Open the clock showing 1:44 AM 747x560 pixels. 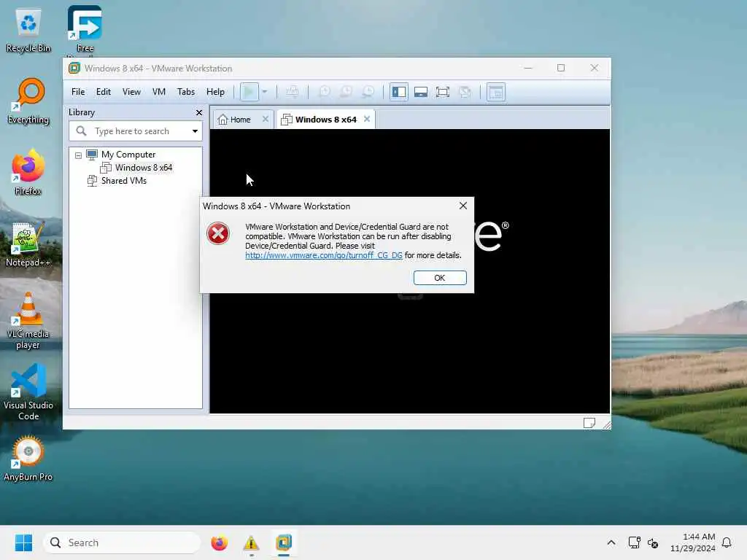(x=693, y=542)
